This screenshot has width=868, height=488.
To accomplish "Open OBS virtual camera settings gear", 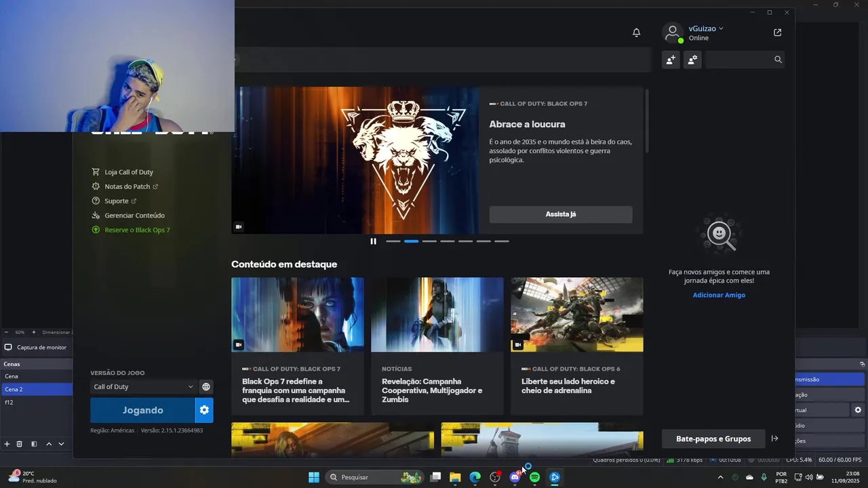I will coord(858,410).
